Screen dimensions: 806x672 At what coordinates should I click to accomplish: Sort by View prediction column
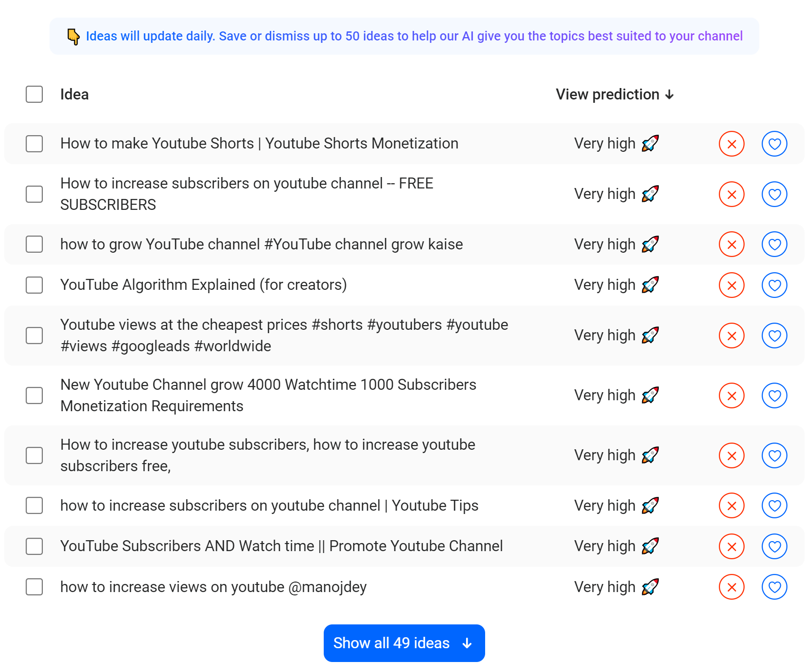coord(614,94)
